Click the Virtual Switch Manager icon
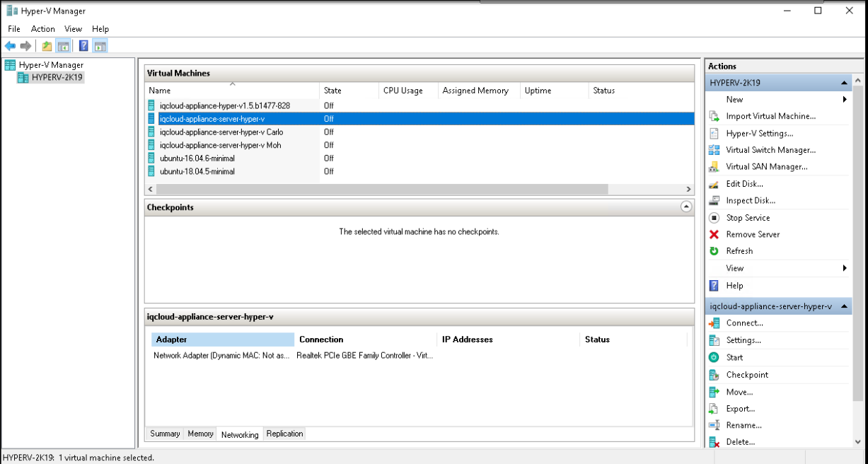This screenshot has height=464, width=868. pos(714,150)
